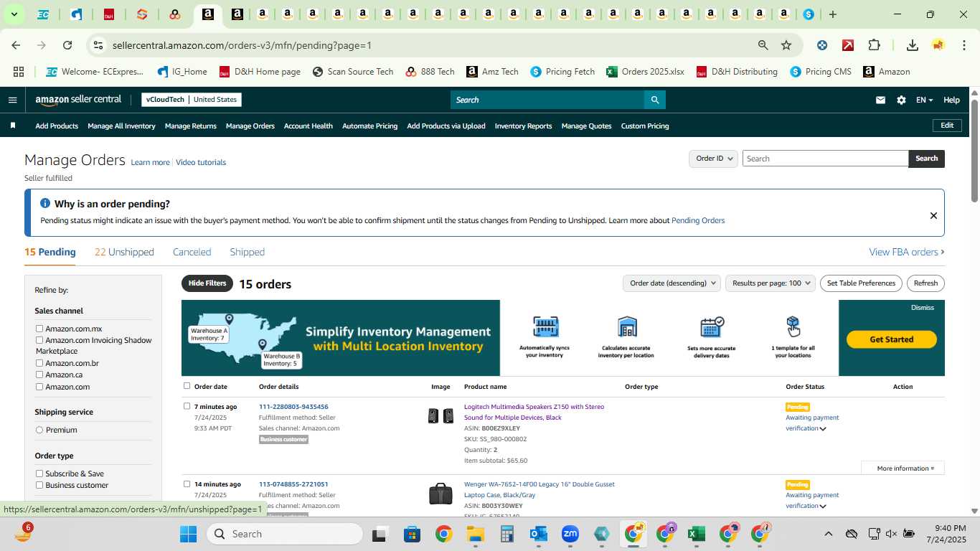Viewport: 980px width, 551px height.
Task: Check the Amazon.ca sales channel filter
Action: [39, 375]
